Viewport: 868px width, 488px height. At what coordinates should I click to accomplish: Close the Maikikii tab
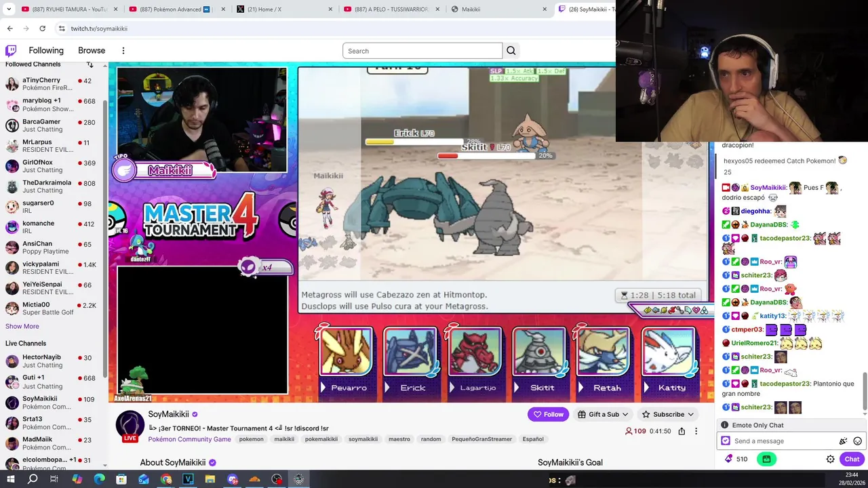pos(544,9)
